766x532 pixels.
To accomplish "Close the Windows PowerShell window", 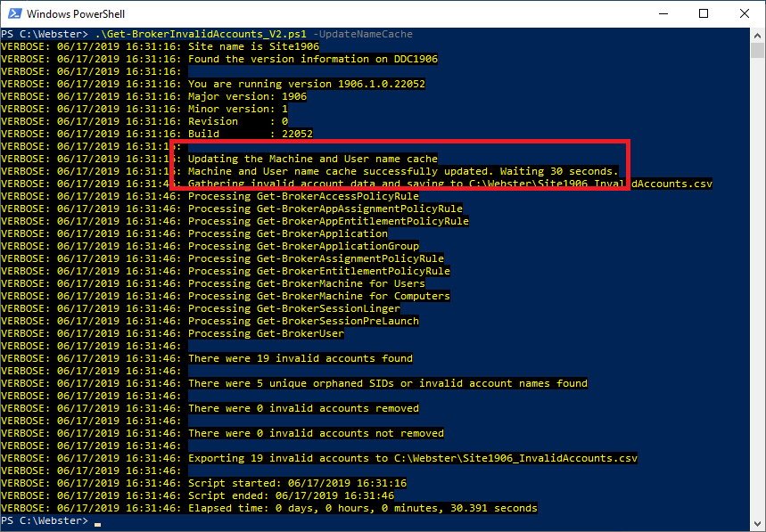I will (x=745, y=13).
